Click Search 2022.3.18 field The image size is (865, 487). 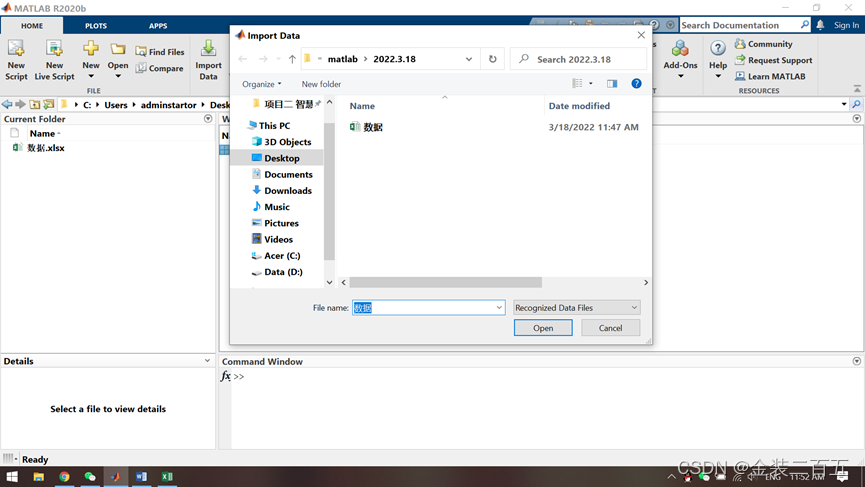[579, 59]
